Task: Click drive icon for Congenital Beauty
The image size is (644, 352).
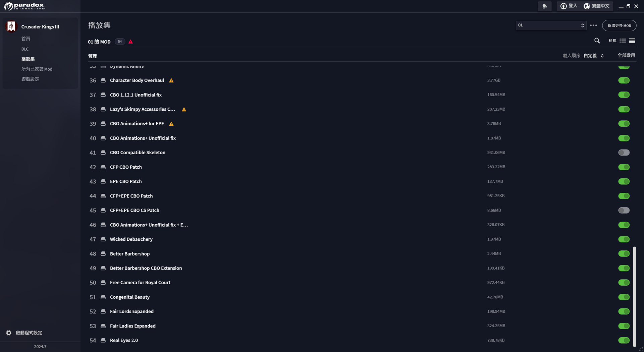Action: (x=103, y=297)
